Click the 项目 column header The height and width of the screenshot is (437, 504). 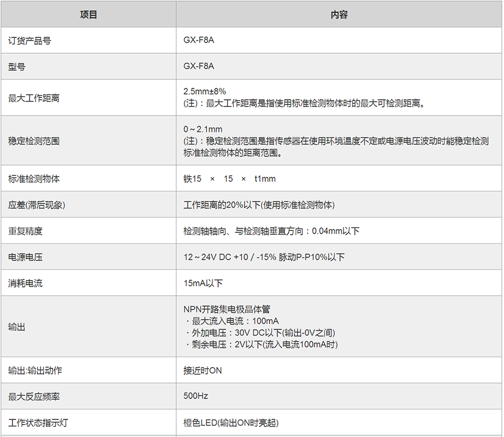coord(88,15)
